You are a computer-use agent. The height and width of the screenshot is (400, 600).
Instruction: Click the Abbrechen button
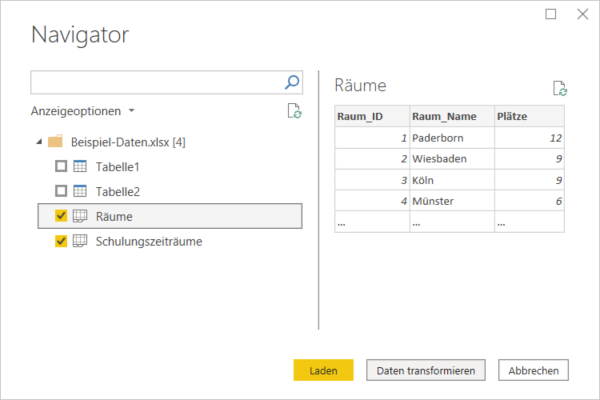click(x=533, y=370)
